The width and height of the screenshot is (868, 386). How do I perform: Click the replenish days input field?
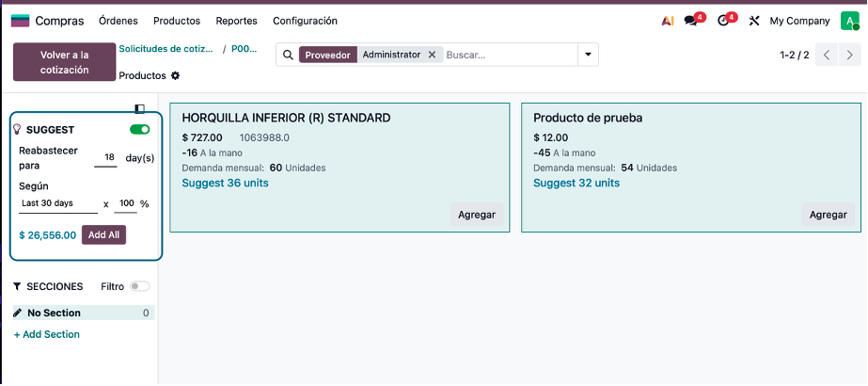tap(107, 157)
